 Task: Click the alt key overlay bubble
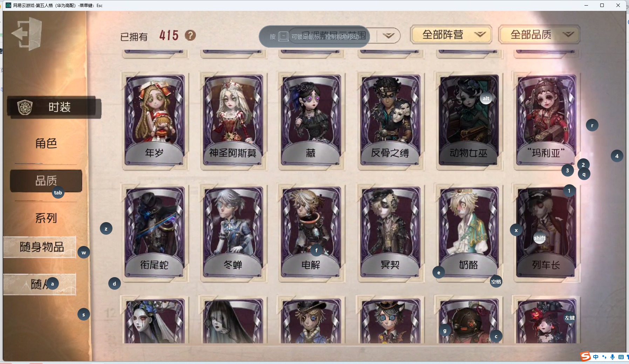click(x=486, y=98)
